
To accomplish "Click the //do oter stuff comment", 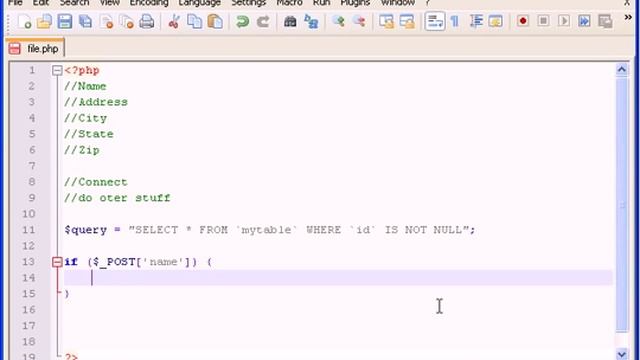I will point(117,198).
